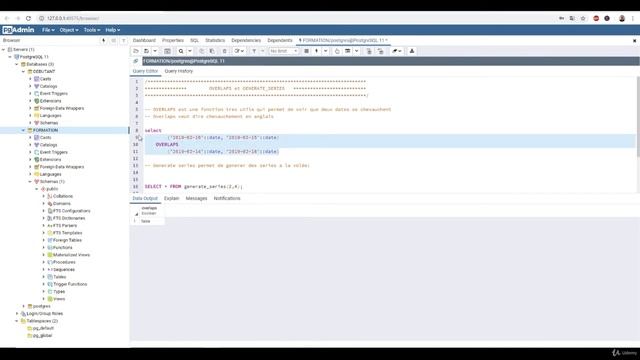Click the Filter funnel icon in query toolbar
Viewport: 640px width, 360px height.
tap(254, 51)
